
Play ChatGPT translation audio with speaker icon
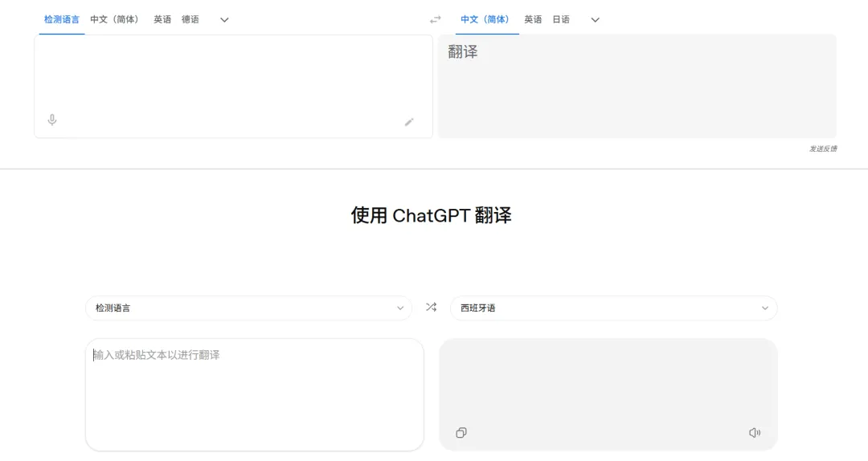tap(755, 432)
